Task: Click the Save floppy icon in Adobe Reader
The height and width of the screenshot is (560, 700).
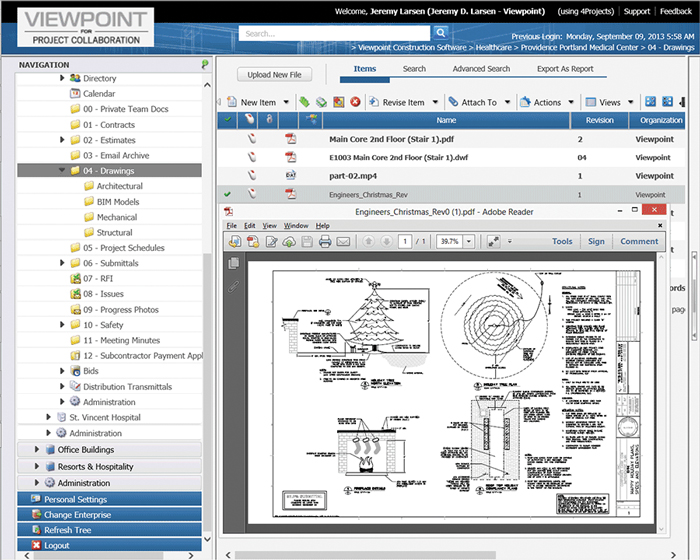Action: click(307, 242)
